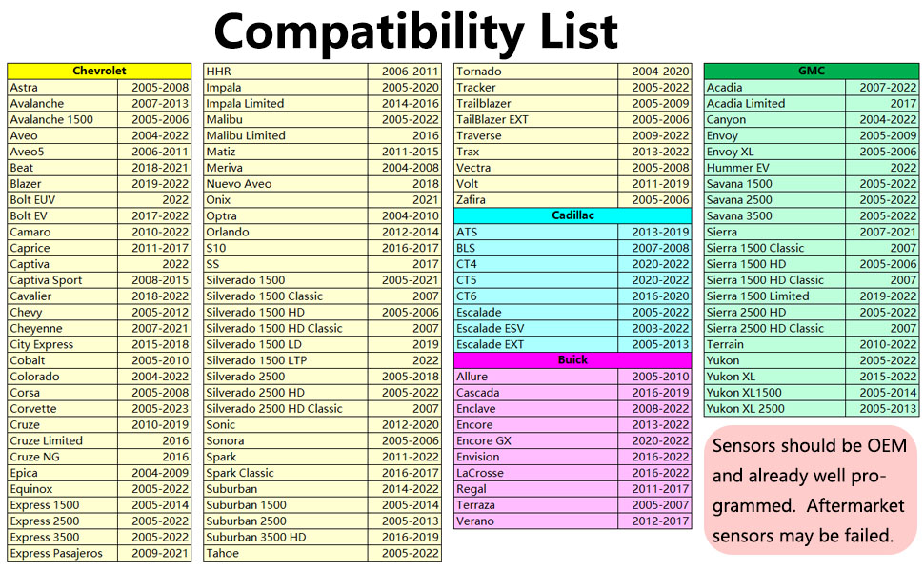Click the magenta Buick header cell
Screen dimensions: 924x572
pos(572,359)
